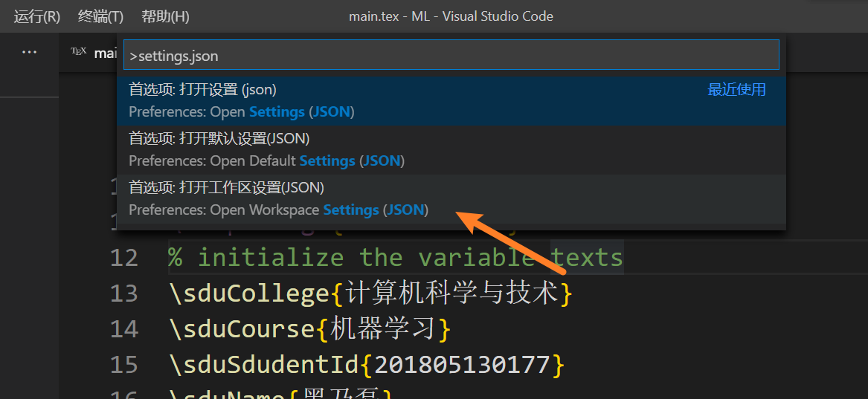Click the \sduCollege command text
The height and width of the screenshot is (399, 868).
(x=249, y=293)
